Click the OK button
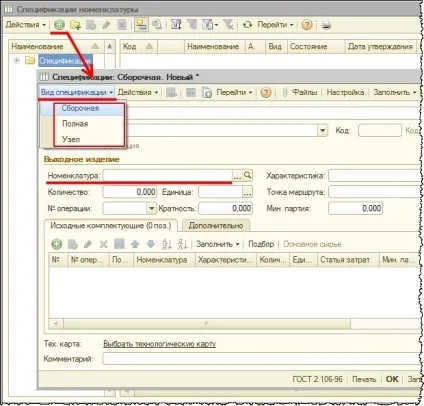This screenshot has width=424, height=406. (392, 379)
